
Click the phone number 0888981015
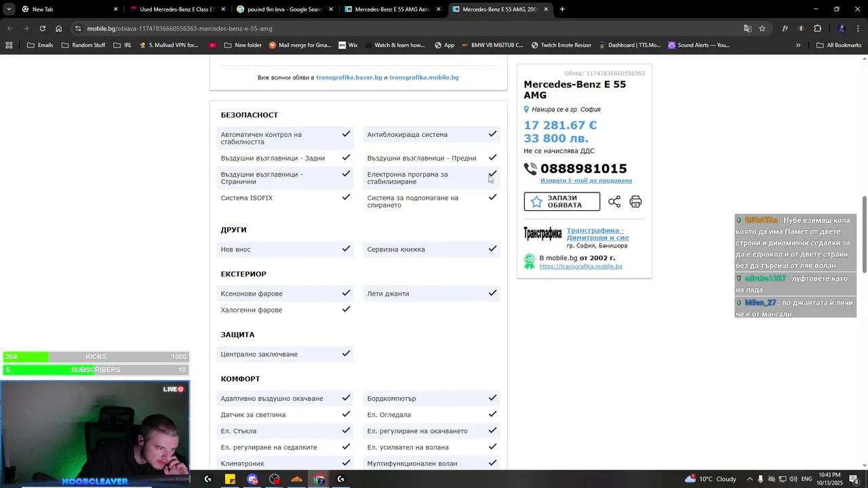tap(583, 169)
